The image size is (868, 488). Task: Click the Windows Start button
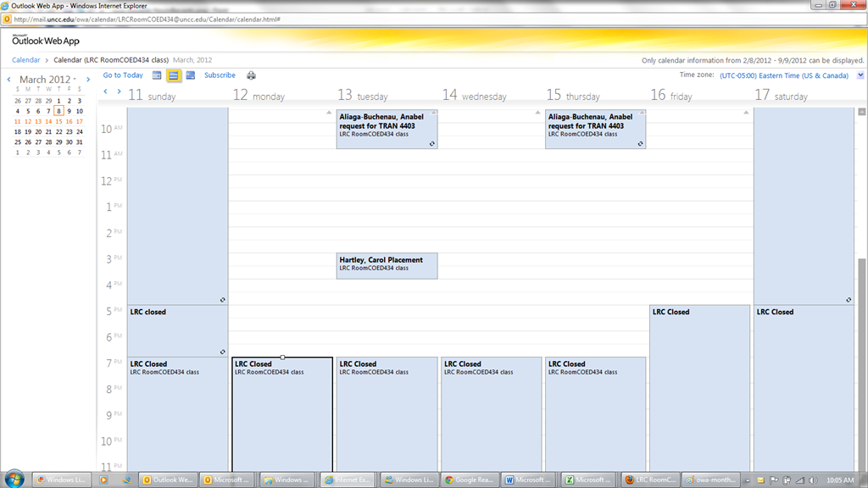[14, 479]
